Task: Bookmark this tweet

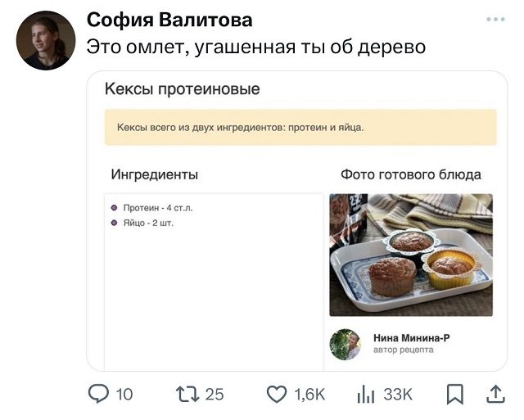Action: click(x=454, y=395)
